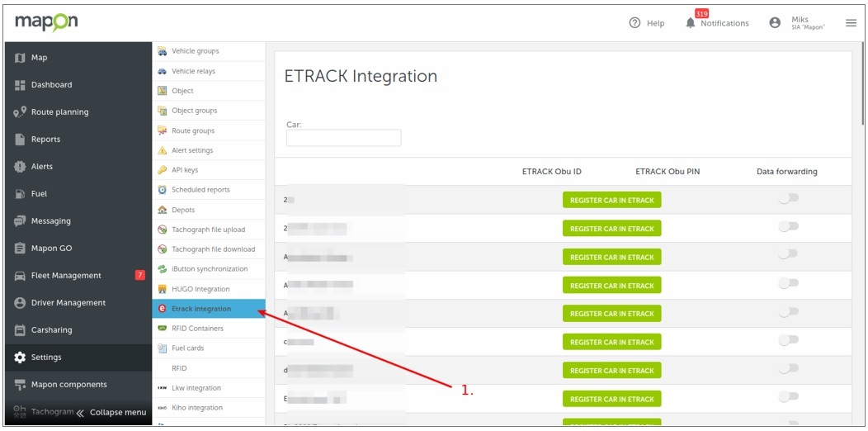Click the Alerts badge icon
The image size is (868, 431).
(x=20, y=166)
